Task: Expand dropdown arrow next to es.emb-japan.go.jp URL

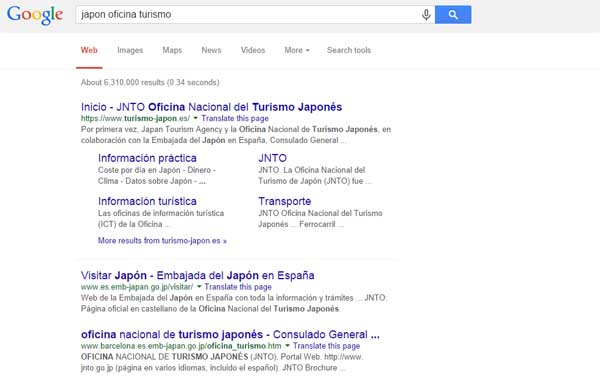Action: 199,286
